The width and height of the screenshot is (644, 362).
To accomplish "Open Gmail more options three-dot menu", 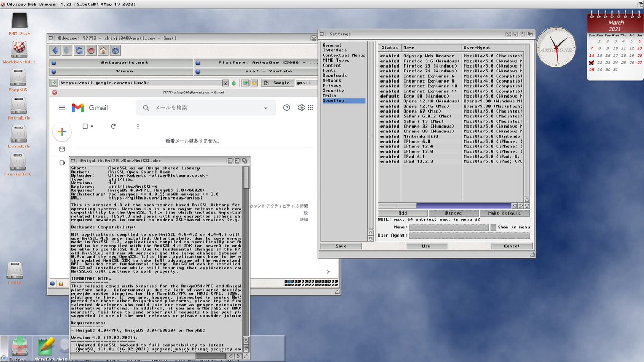I will pos(138,127).
